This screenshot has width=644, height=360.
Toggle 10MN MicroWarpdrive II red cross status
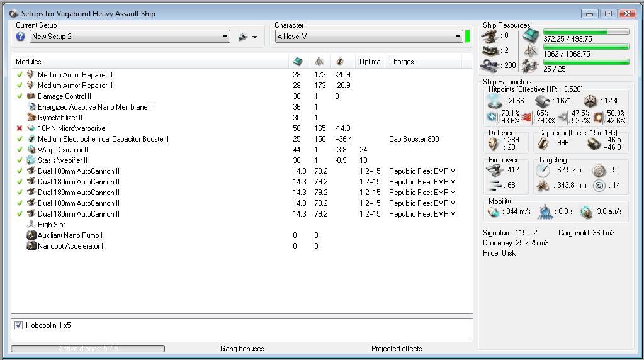tap(20, 128)
